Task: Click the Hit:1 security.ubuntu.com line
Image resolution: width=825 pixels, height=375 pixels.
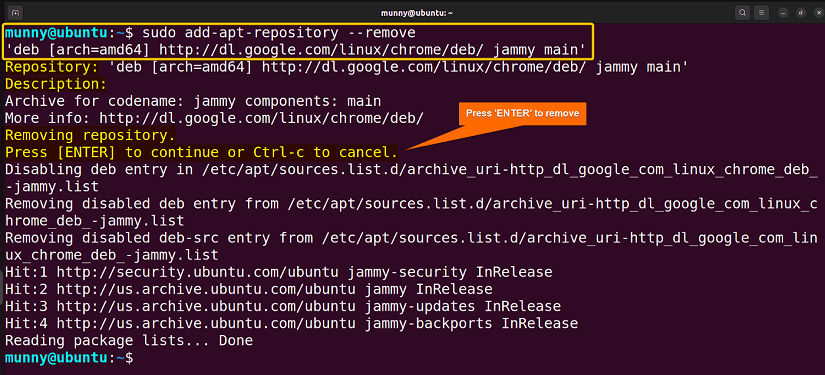Action: pos(279,272)
